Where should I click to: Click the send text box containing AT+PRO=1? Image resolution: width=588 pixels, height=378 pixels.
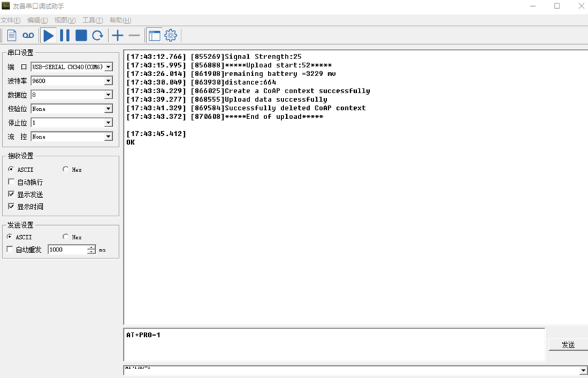click(x=334, y=345)
